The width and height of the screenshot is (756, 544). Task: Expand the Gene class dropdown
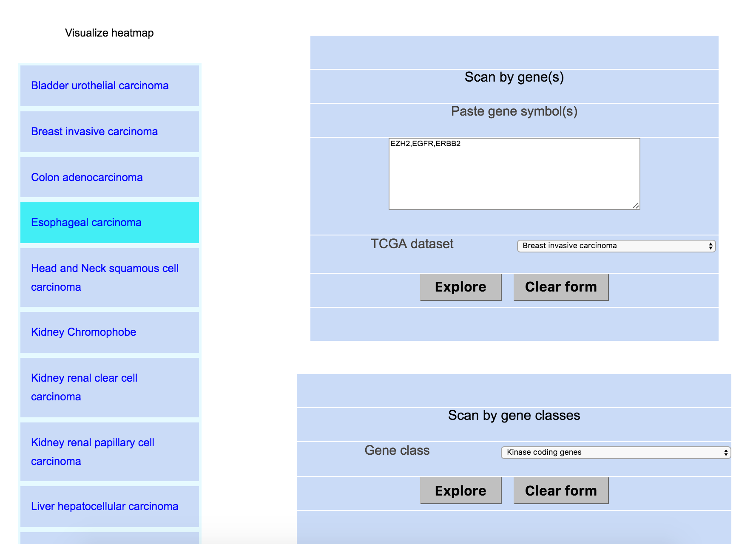(615, 453)
